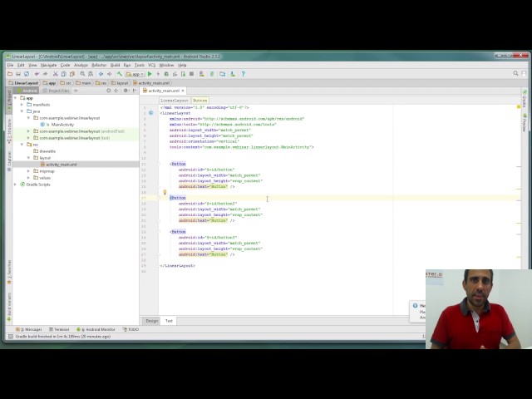Image resolution: width=532 pixels, height=399 pixels.
Task: Click the yellow lightbulb intention icon
Action: click(165, 192)
